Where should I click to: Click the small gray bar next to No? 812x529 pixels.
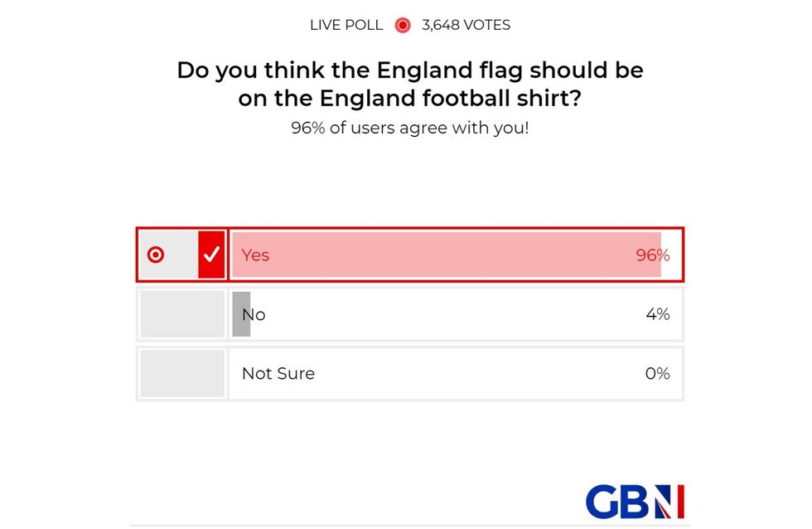(x=243, y=314)
